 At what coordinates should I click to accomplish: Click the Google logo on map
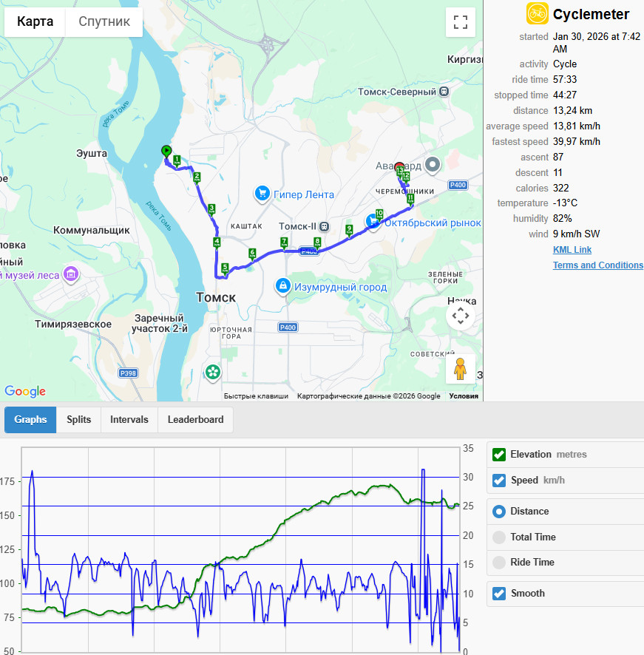coord(25,391)
